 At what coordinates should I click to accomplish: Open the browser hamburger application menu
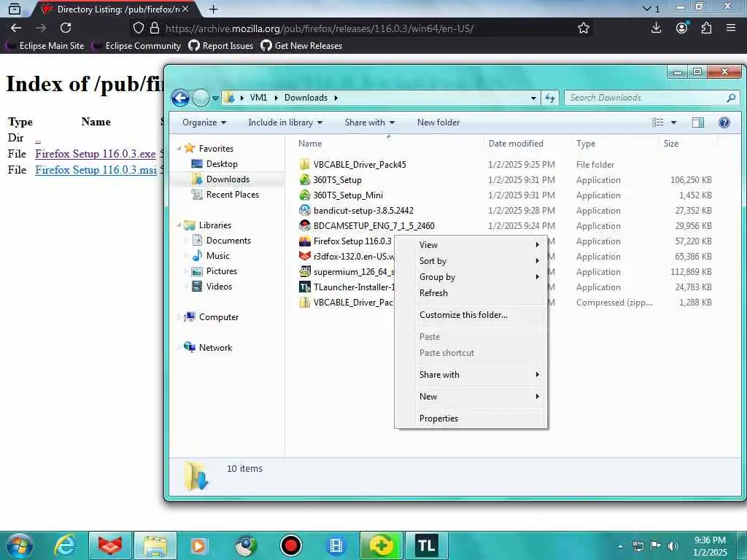pyautogui.click(x=731, y=28)
